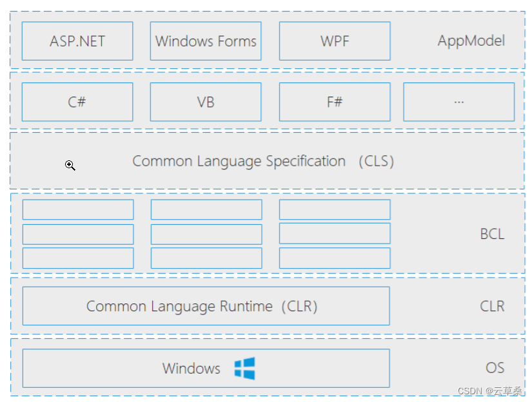The height and width of the screenshot is (402, 532).
Task: Select the ASP.NET box
Action: click(x=77, y=41)
